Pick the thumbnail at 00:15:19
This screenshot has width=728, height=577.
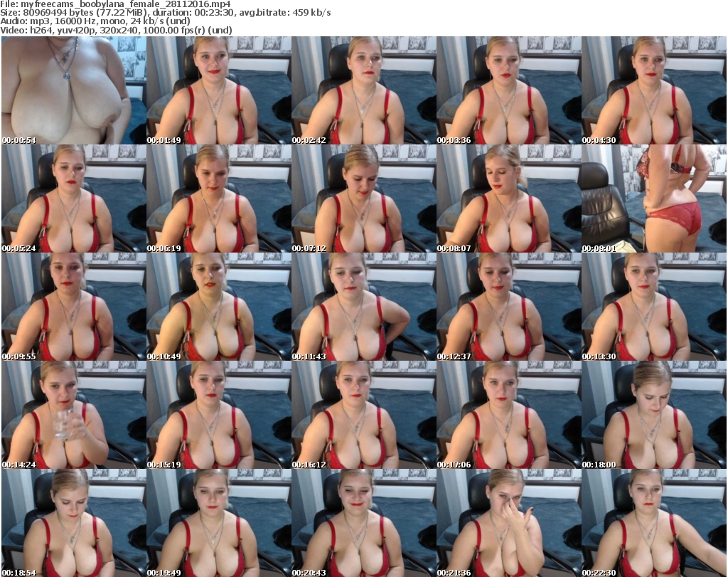click(219, 415)
